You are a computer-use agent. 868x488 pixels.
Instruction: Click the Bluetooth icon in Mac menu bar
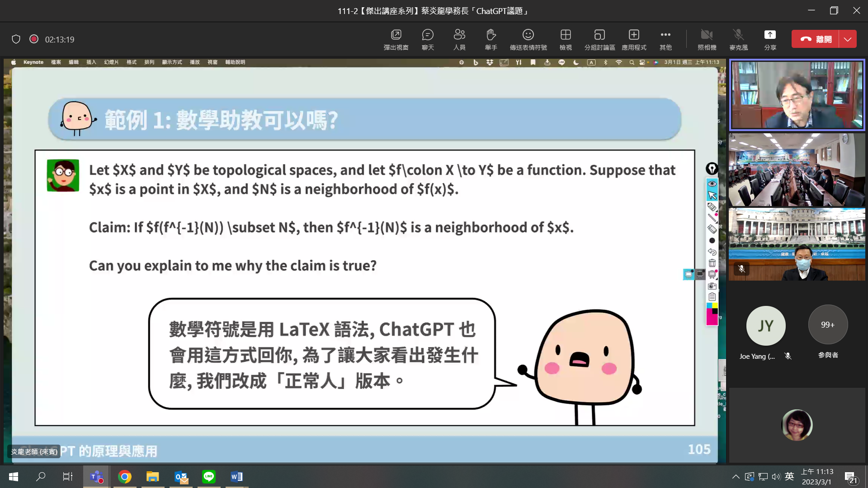click(x=605, y=62)
